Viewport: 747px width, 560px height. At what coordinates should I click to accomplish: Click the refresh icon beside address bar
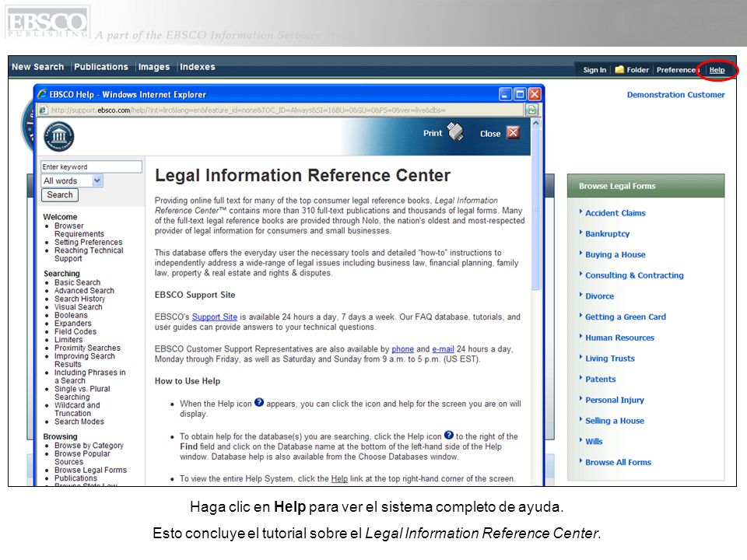[x=531, y=110]
